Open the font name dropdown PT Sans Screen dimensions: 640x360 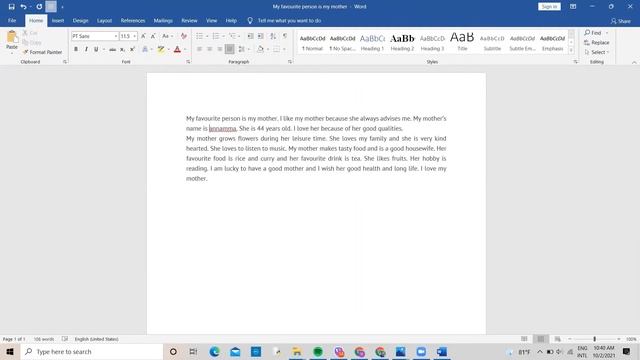pos(116,36)
